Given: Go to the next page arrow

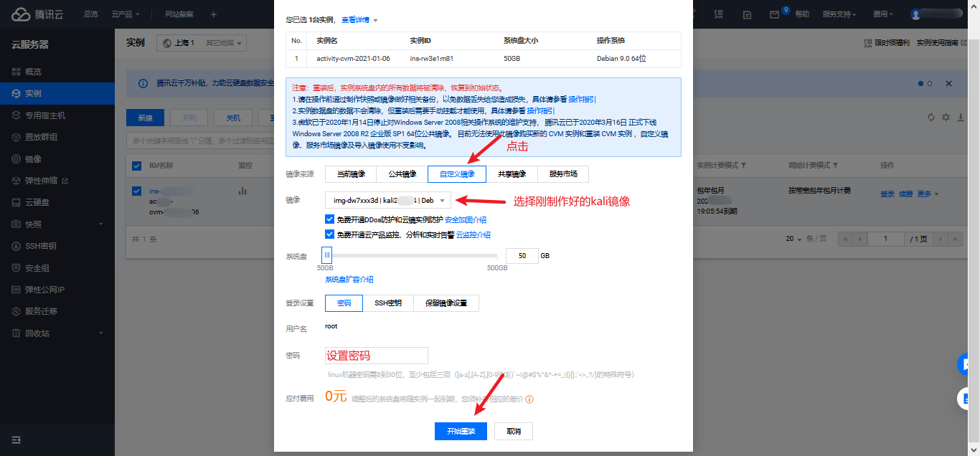Looking at the screenshot, I should click(939, 238).
